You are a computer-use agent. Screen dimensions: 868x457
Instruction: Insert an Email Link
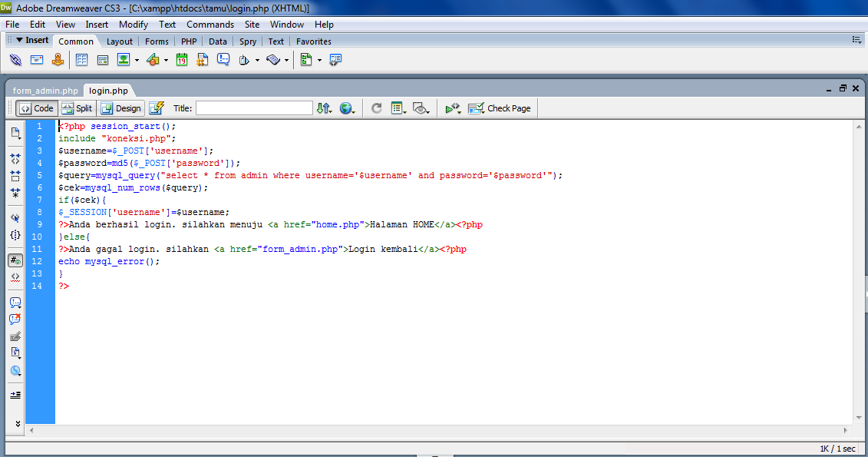[x=37, y=59]
